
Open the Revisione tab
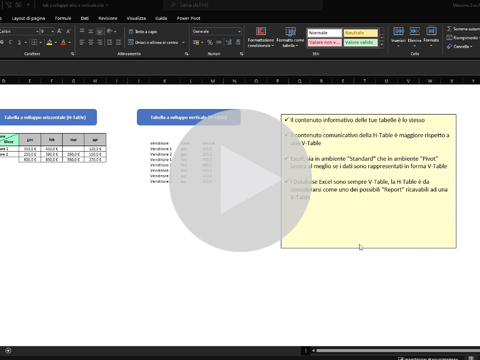108,18
